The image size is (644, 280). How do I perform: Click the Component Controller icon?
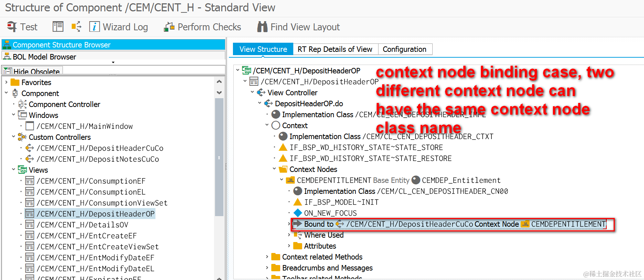22,104
